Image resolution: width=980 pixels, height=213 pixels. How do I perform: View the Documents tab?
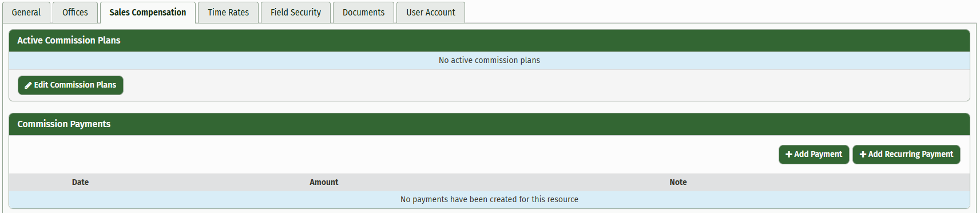pos(363,13)
